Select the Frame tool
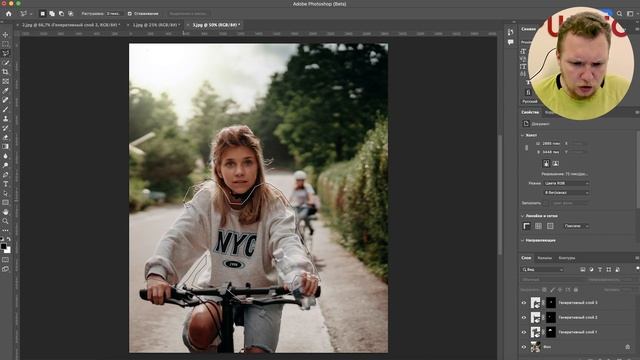This screenshot has height=360, width=640. tap(5, 81)
